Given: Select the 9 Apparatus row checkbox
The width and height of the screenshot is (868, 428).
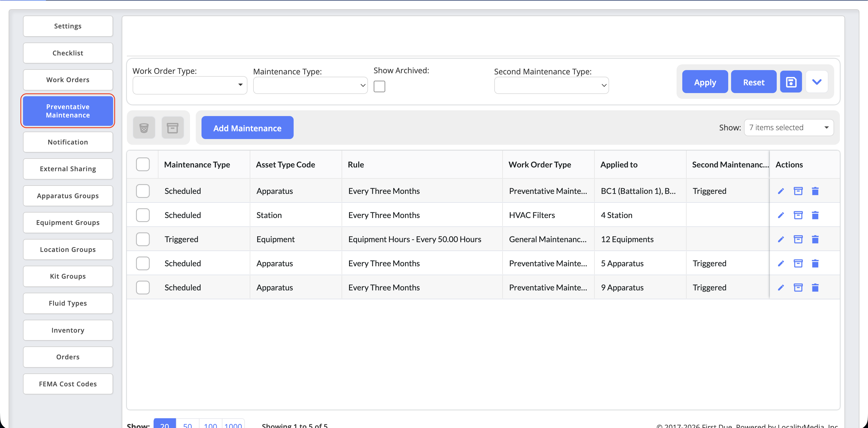Looking at the screenshot, I should point(143,288).
